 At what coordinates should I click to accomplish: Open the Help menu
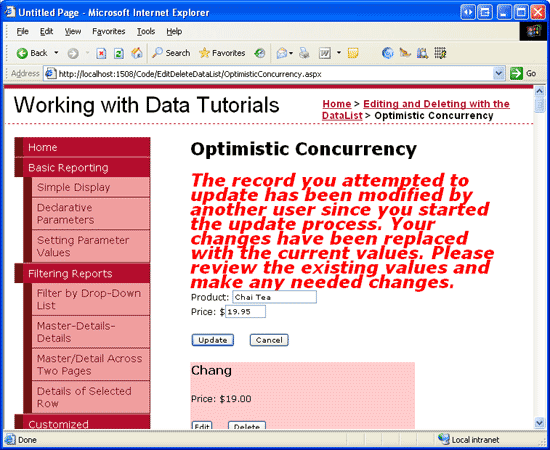tap(174, 32)
